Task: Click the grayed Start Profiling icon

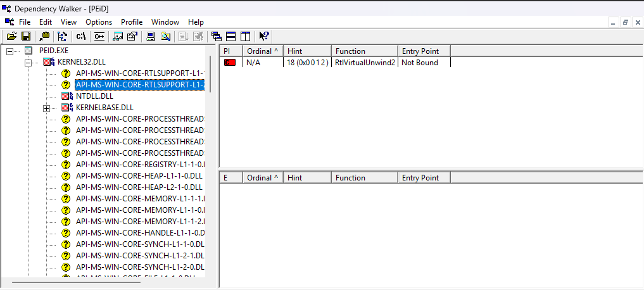Action: coord(184,37)
